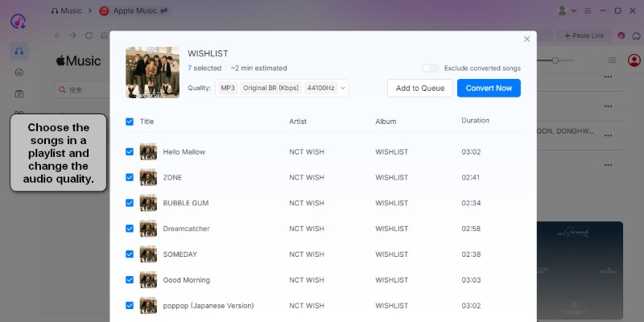
Task: Reload the page with refresh icon
Action: (89, 35)
